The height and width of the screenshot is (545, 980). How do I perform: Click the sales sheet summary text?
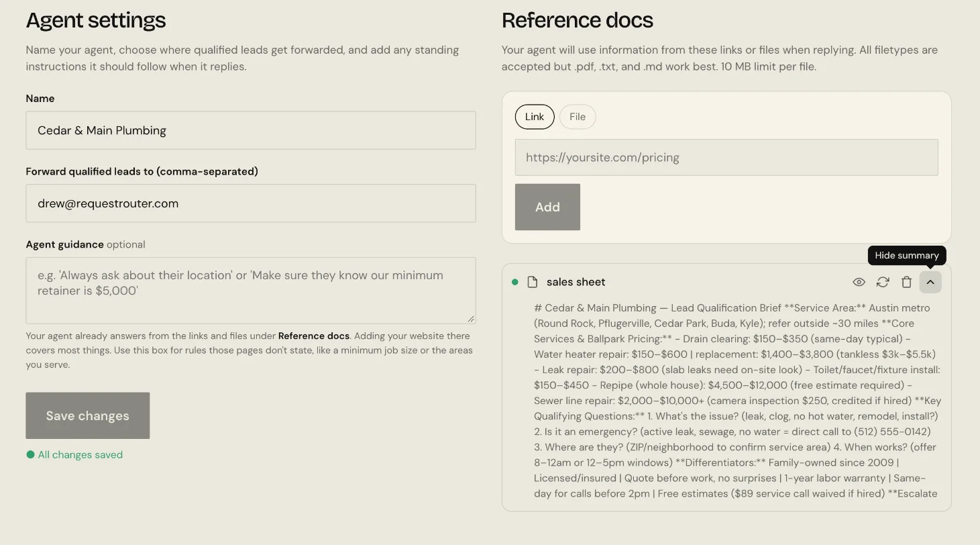pyautogui.click(x=738, y=401)
